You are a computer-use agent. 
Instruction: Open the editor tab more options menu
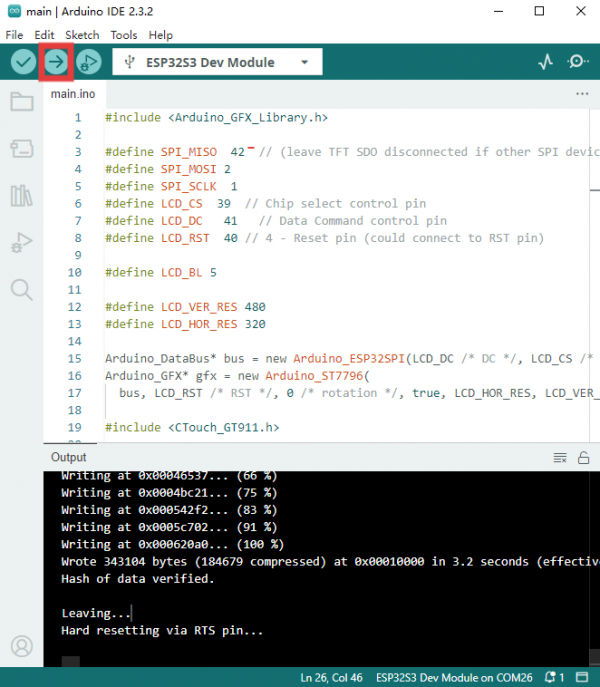(582, 94)
